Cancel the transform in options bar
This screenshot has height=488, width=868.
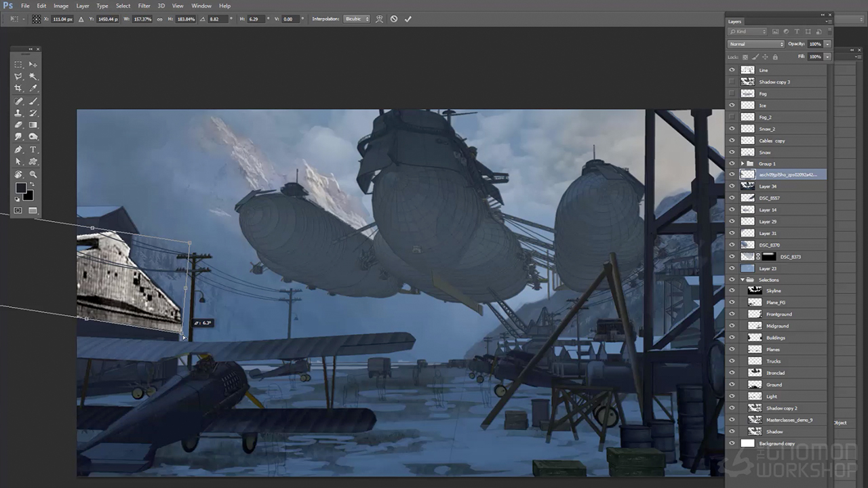(393, 19)
